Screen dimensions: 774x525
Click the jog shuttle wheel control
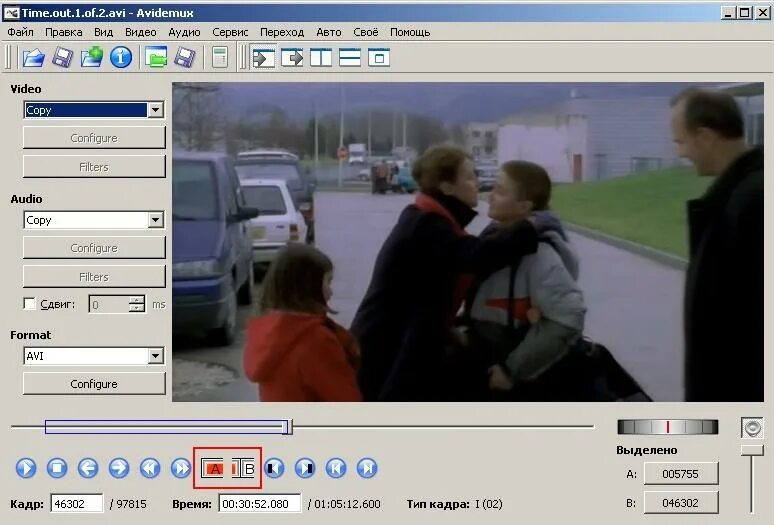[x=667, y=427]
